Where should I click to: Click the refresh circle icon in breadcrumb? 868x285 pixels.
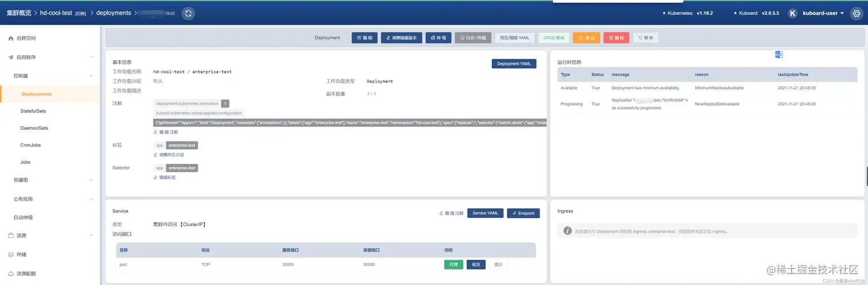188,13
